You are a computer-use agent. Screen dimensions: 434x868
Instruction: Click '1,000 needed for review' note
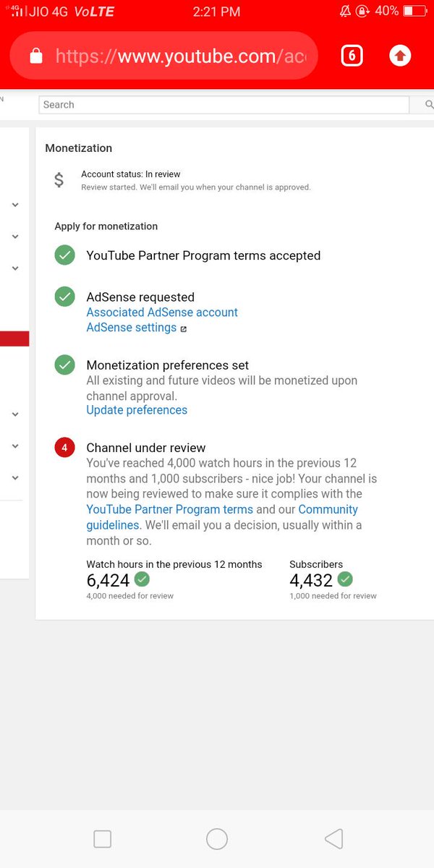[333, 596]
